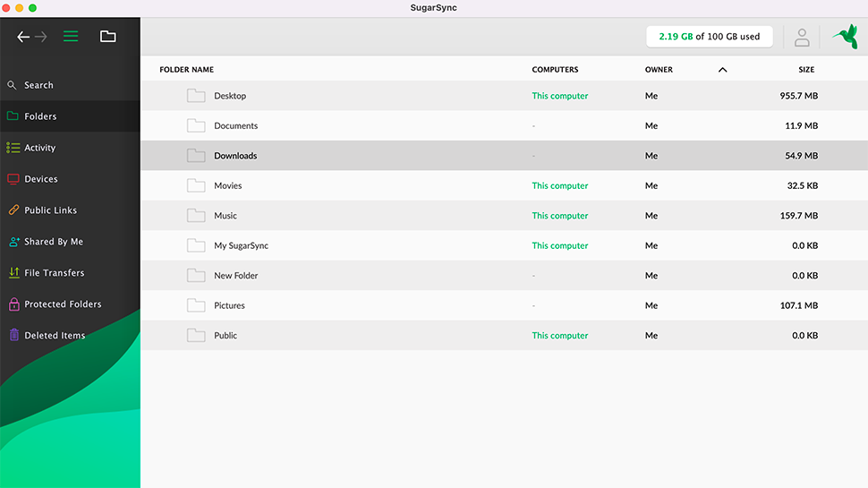The width and height of the screenshot is (868, 488).
Task: Click This computer link in Movies row
Action: click(559, 185)
